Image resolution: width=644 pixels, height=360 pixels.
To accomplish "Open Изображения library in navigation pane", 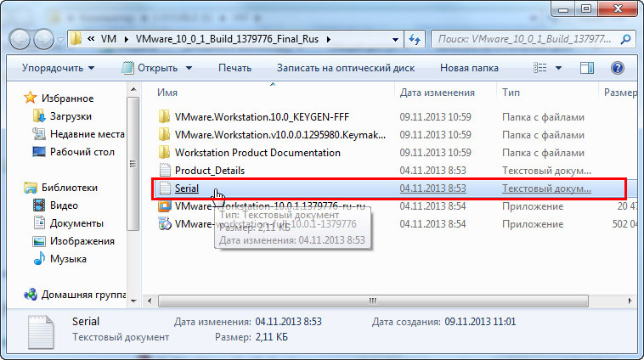I will click(x=82, y=241).
